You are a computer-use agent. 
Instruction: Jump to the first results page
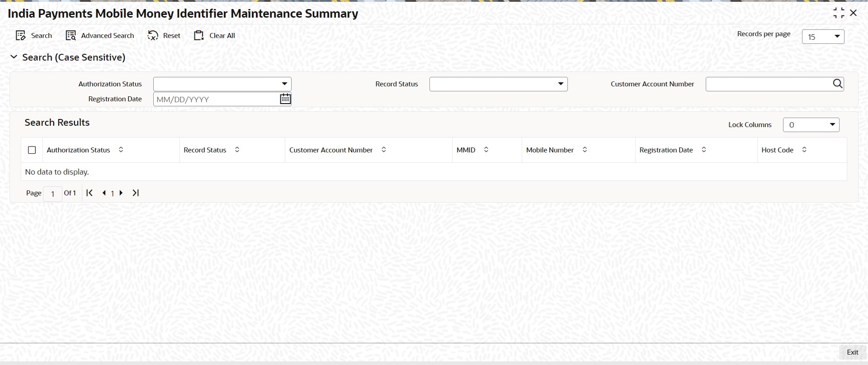[x=90, y=193]
